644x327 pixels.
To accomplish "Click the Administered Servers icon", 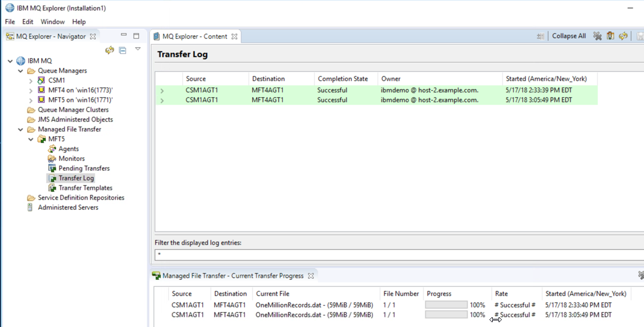I will point(30,207).
